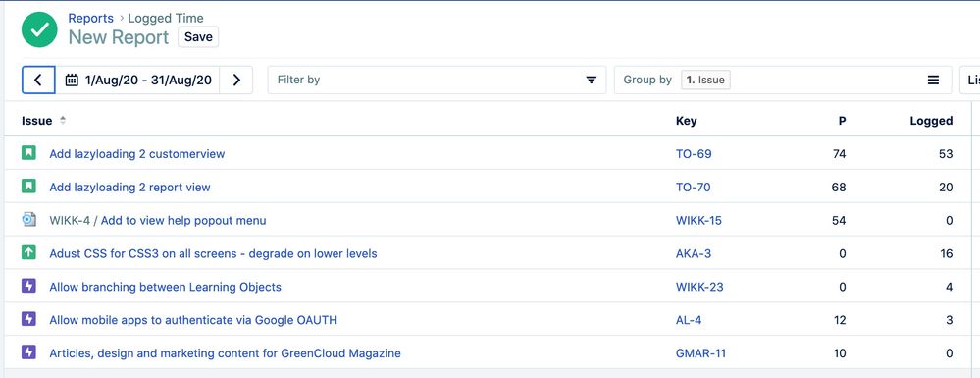Click epic icon for Allow branching row
980x378 pixels.
(x=28, y=286)
